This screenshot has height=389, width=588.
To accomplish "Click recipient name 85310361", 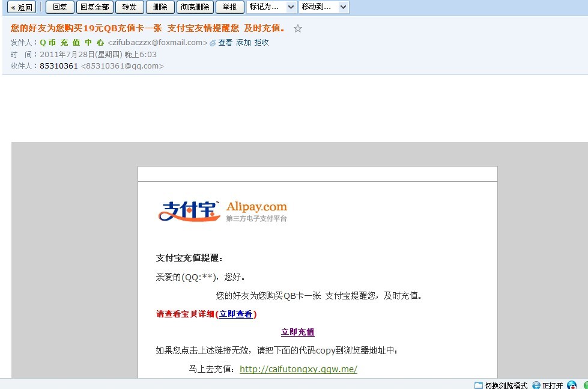I will (x=59, y=66).
